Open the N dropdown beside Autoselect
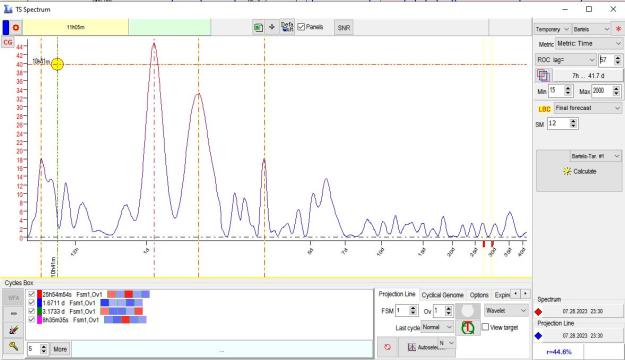The width and height of the screenshot is (625, 360). (446, 343)
